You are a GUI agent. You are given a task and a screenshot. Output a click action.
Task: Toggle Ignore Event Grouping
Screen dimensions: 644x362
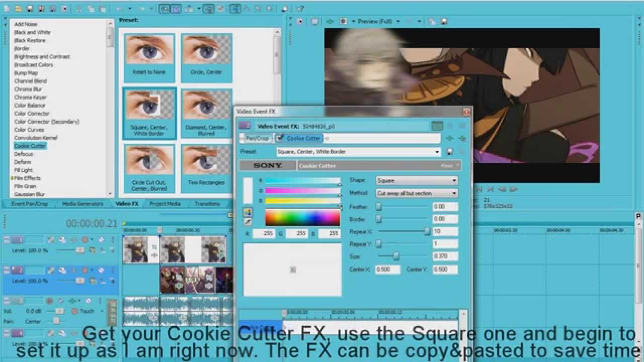click(x=220, y=9)
